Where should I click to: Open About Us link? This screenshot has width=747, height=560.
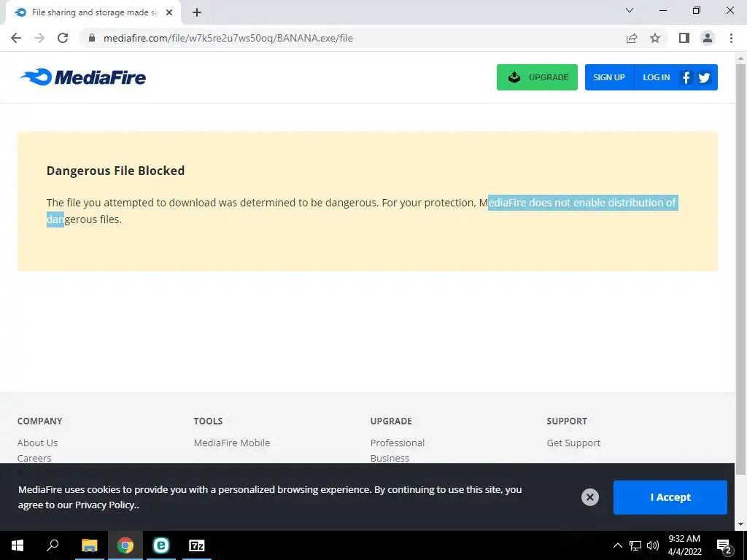coord(38,443)
